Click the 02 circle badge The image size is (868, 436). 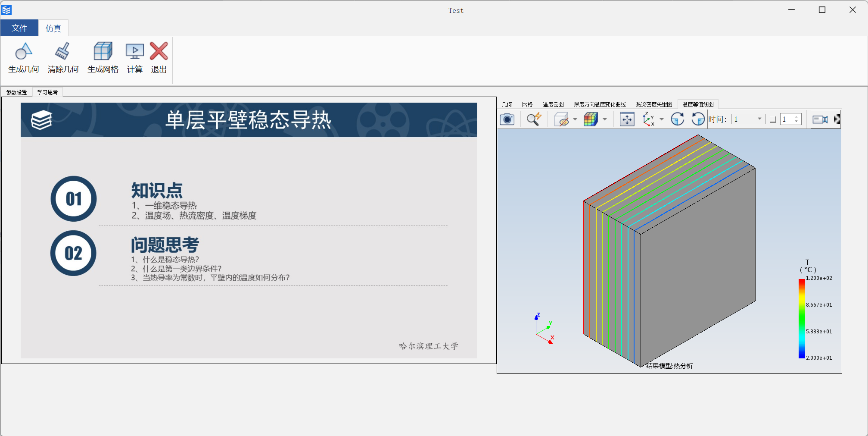73,253
